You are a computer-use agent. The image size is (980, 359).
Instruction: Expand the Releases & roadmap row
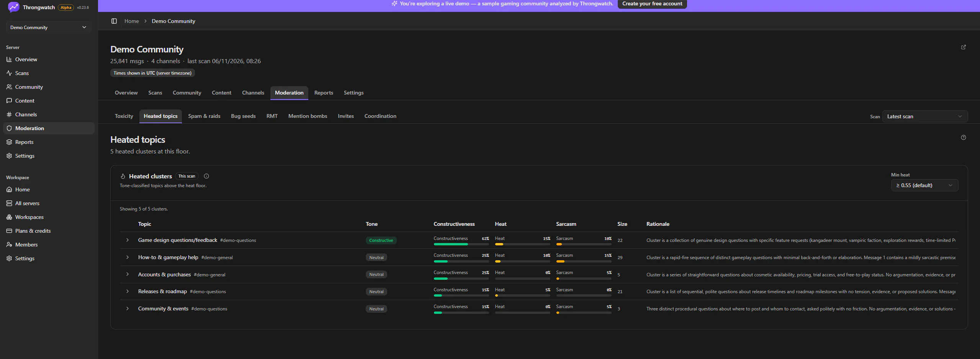(128, 291)
